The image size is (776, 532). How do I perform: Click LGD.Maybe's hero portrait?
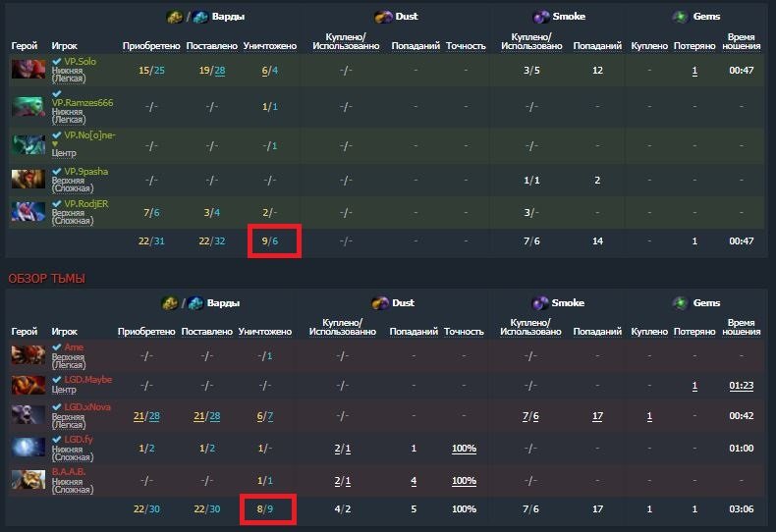coord(28,385)
